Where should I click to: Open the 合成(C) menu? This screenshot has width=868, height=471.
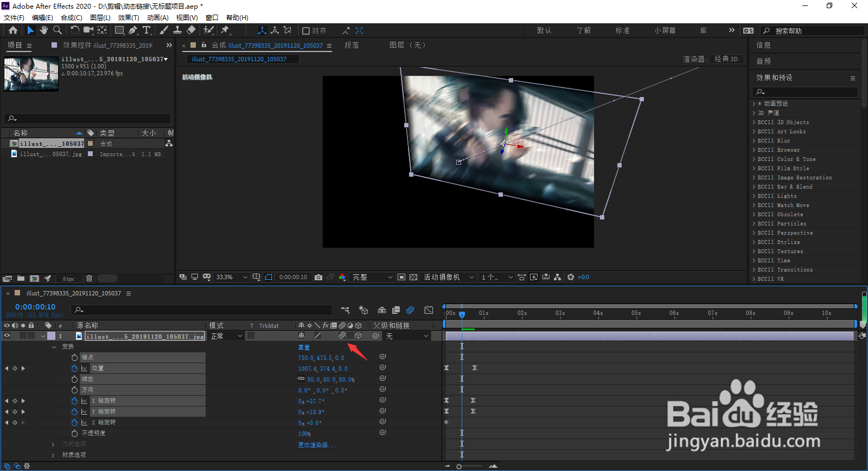pyautogui.click(x=72, y=18)
